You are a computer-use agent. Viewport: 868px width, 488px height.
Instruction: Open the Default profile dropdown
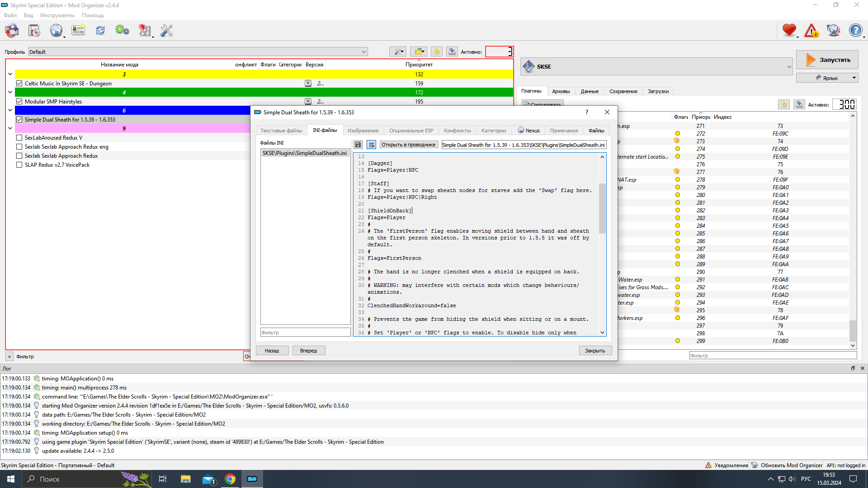198,52
